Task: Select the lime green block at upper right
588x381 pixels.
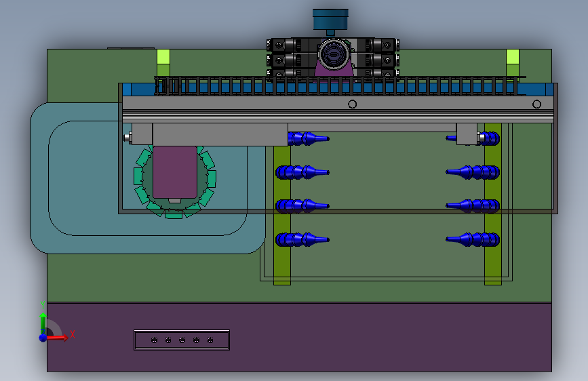Action: 513,57
